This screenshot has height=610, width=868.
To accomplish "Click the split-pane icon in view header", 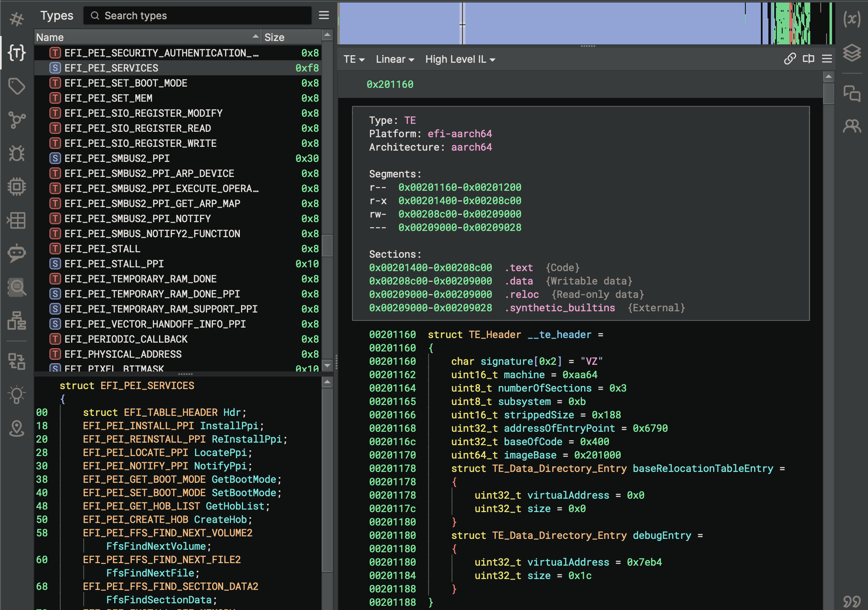I will pyautogui.click(x=808, y=59).
